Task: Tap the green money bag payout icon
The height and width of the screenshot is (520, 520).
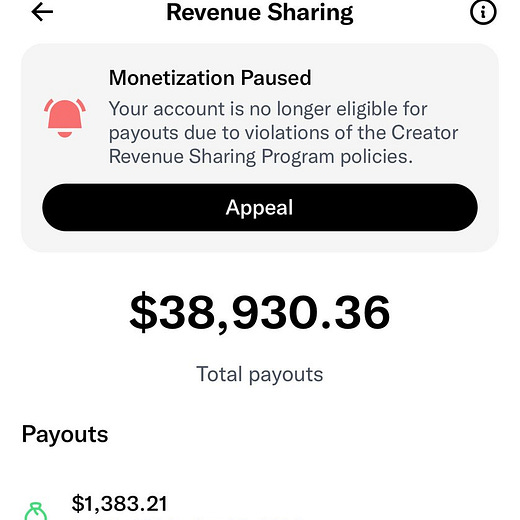Action: (36, 512)
